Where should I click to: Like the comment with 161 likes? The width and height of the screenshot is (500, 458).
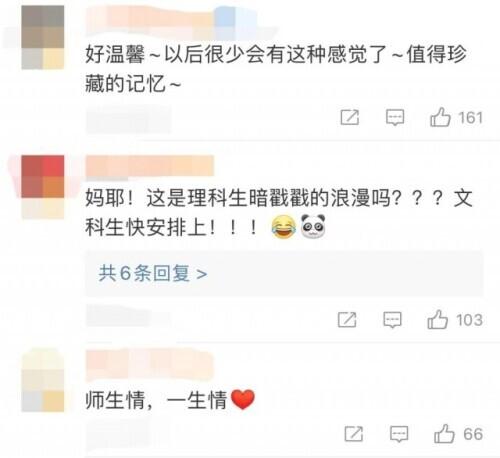[x=440, y=117]
